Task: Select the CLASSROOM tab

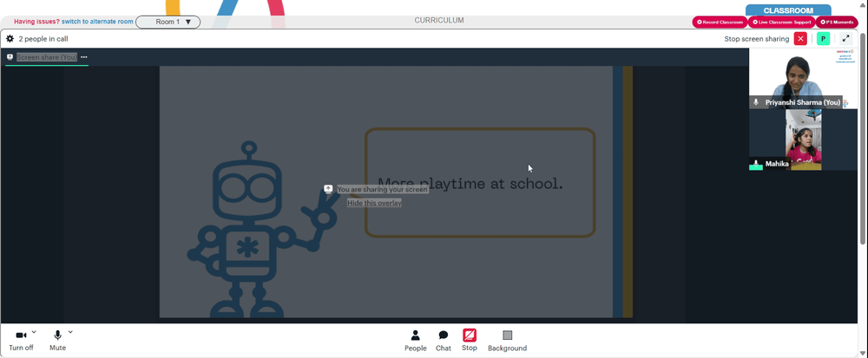Action: 788,10
